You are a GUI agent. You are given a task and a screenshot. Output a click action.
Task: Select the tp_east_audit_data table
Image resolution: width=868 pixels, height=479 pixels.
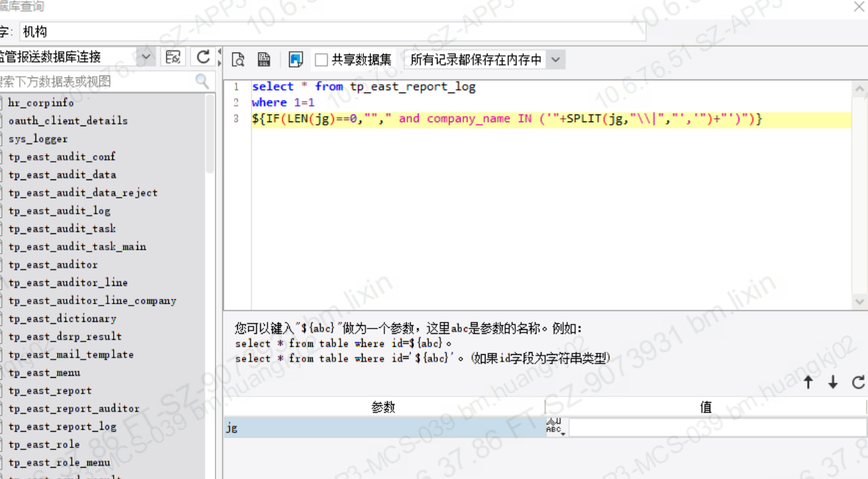[x=62, y=175]
